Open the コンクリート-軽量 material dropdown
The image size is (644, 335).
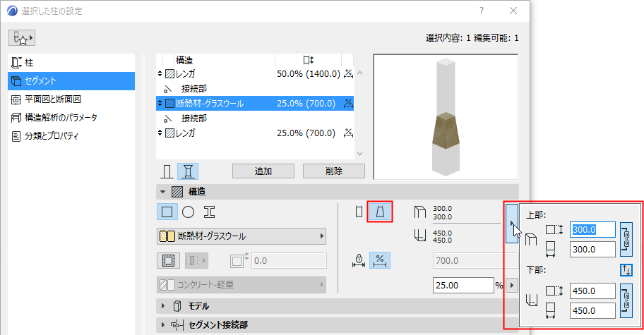[x=241, y=284]
